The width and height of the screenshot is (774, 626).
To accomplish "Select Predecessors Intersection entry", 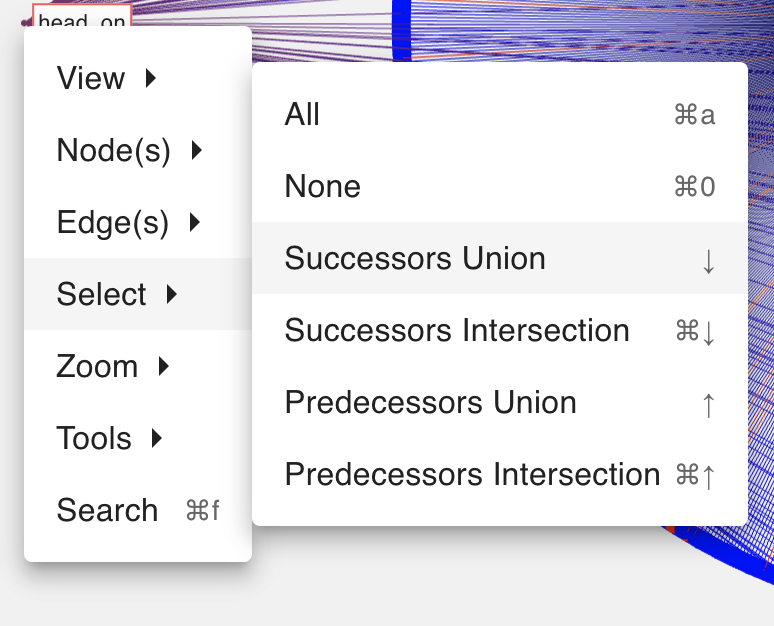I will 472,475.
